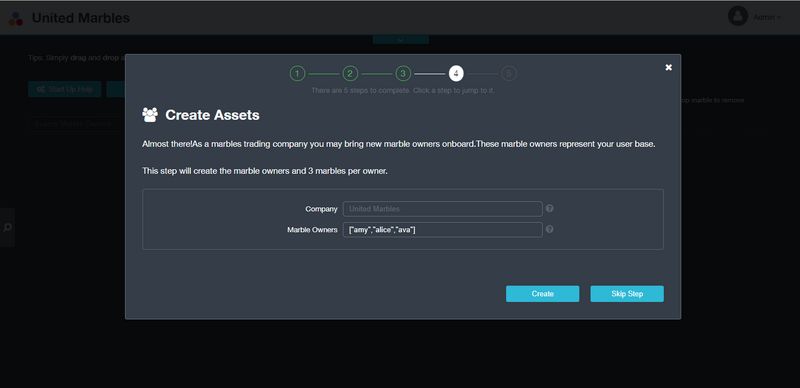The image size is (800, 388).
Task: Open help icon beside Marble Owners field
Action: click(549, 229)
